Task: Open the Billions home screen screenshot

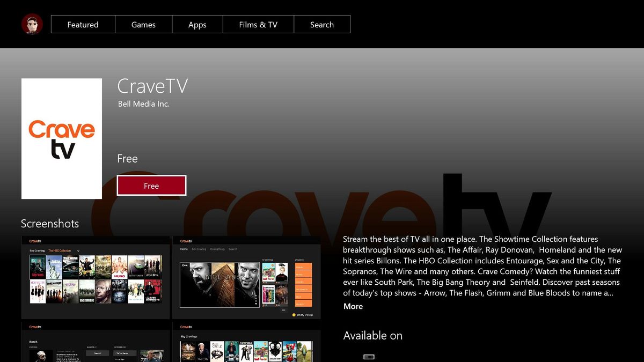Action: tap(246, 277)
